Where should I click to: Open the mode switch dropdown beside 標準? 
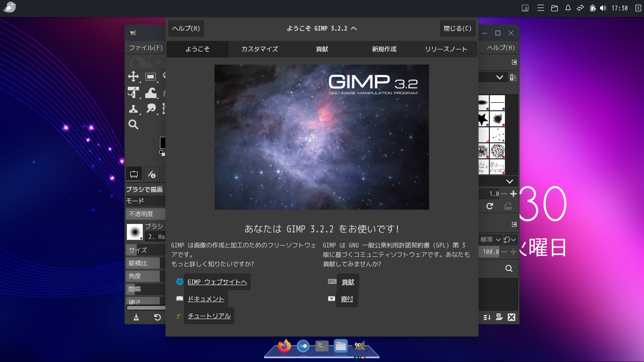tap(510, 240)
